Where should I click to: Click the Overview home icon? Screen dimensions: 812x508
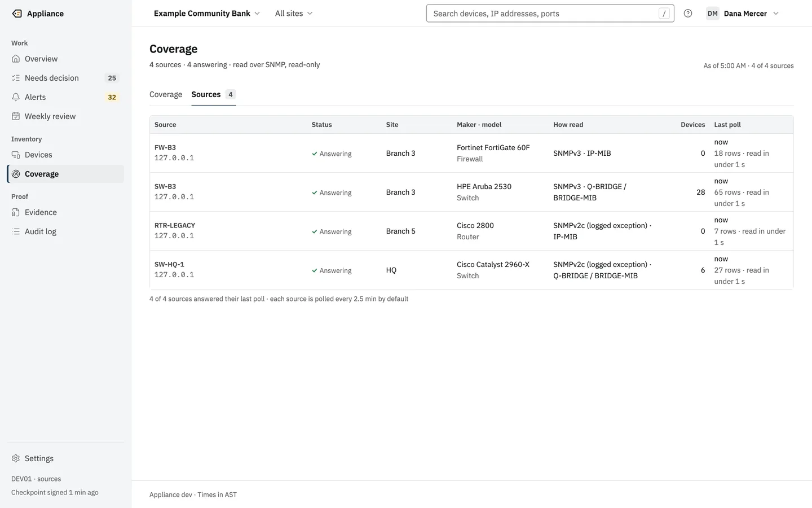(x=16, y=59)
